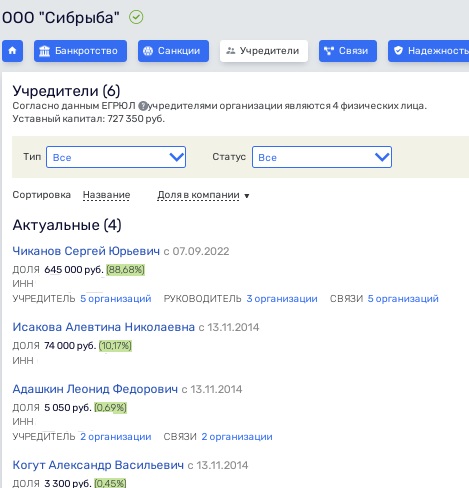
Task: Select the Учредители tab
Action: coord(264,51)
